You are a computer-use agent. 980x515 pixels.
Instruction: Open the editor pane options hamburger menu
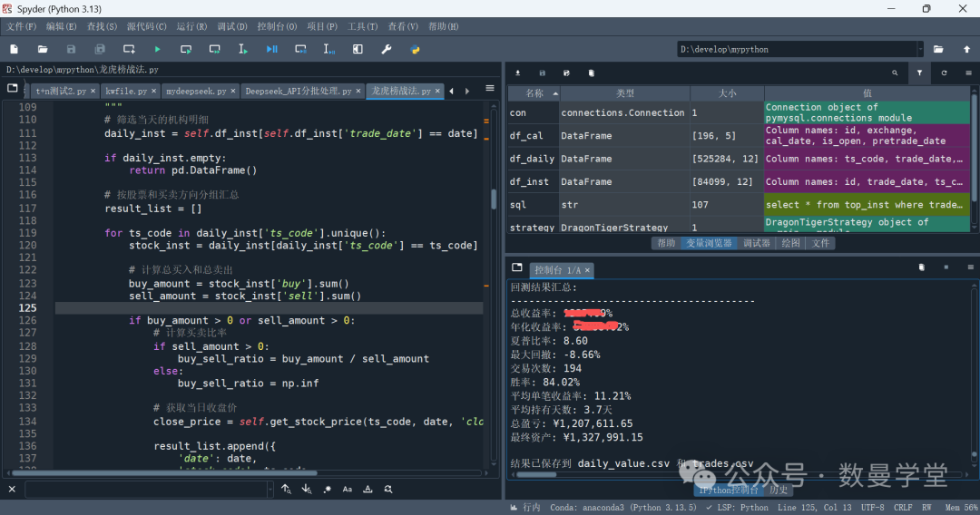490,89
